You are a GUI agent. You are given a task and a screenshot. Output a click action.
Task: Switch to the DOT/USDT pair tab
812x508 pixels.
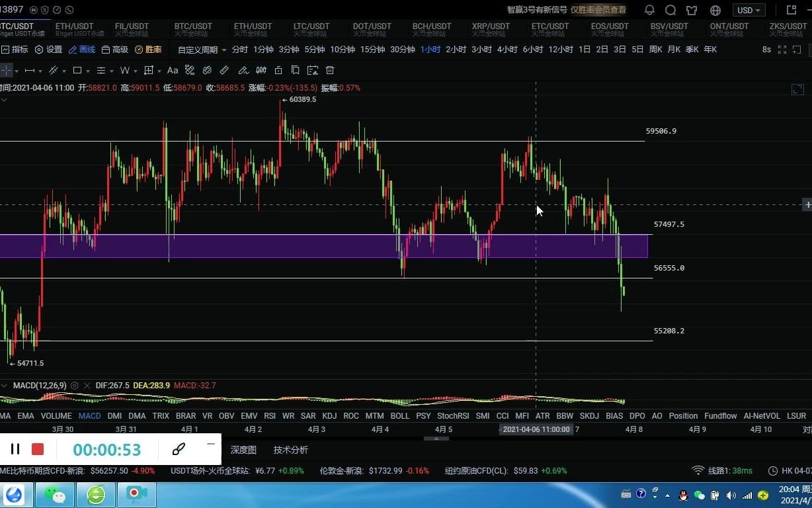pos(372,30)
